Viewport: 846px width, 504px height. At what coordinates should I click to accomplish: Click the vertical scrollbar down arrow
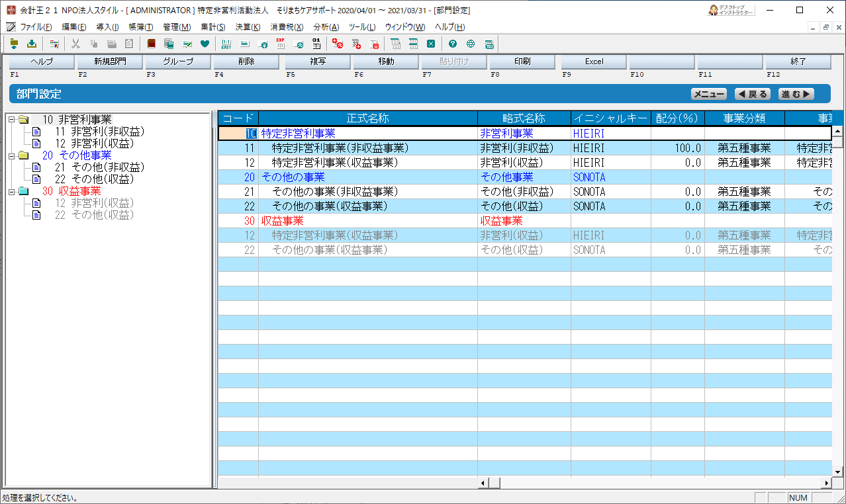click(x=837, y=472)
